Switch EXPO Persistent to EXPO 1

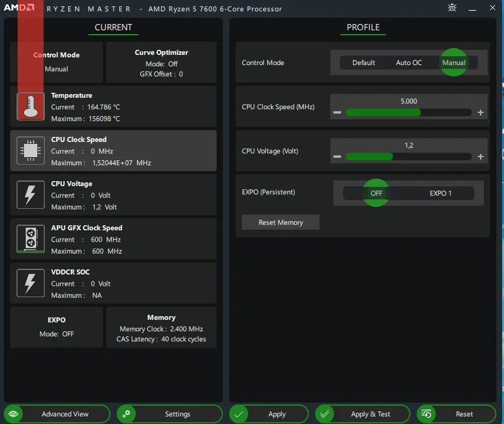tap(440, 193)
